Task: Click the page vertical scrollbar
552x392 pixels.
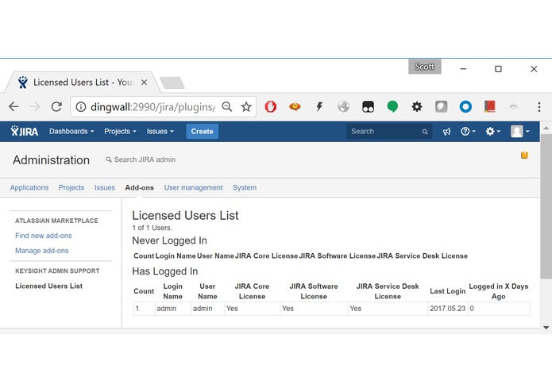Action: click(546, 206)
